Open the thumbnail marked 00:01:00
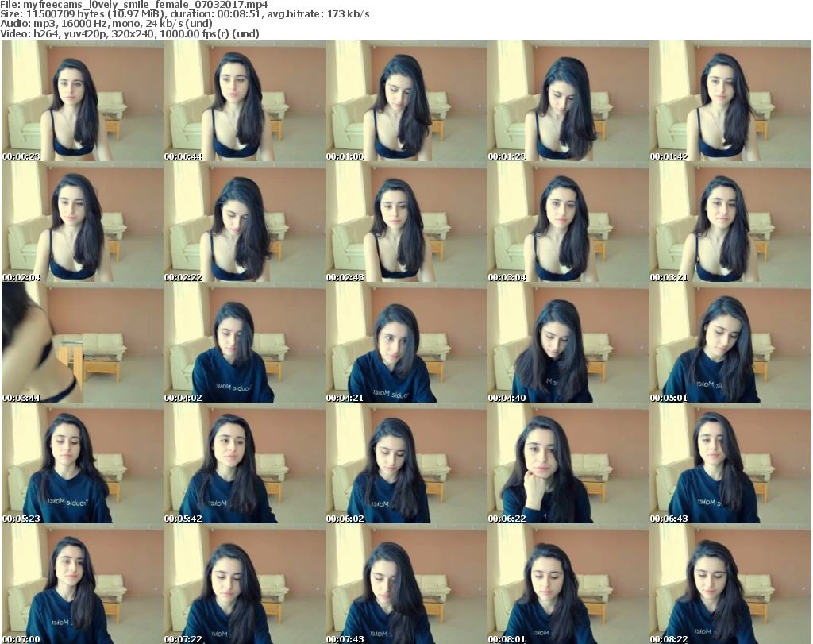The height and width of the screenshot is (644, 813). (x=406, y=101)
